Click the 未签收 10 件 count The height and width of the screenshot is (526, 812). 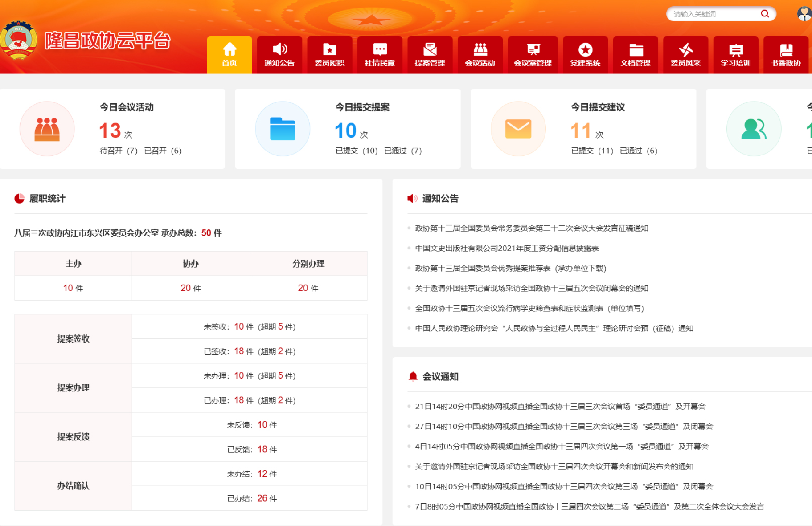tap(239, 327)
